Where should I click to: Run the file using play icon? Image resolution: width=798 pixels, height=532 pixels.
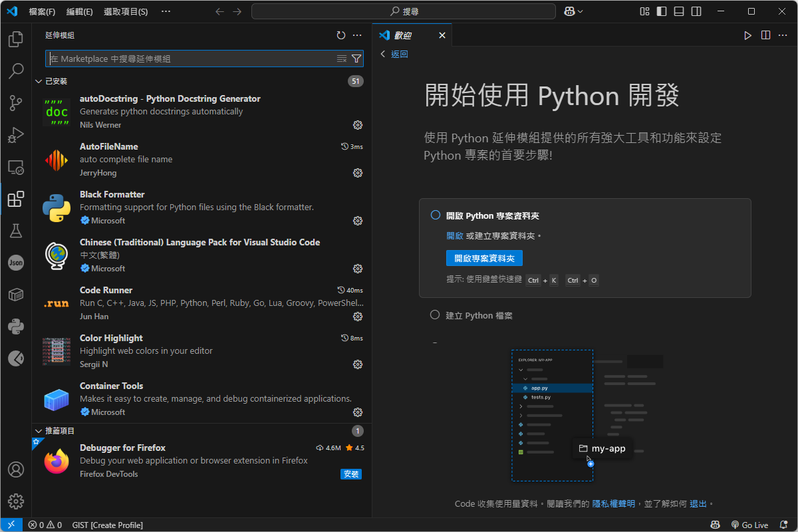(748, 35)
